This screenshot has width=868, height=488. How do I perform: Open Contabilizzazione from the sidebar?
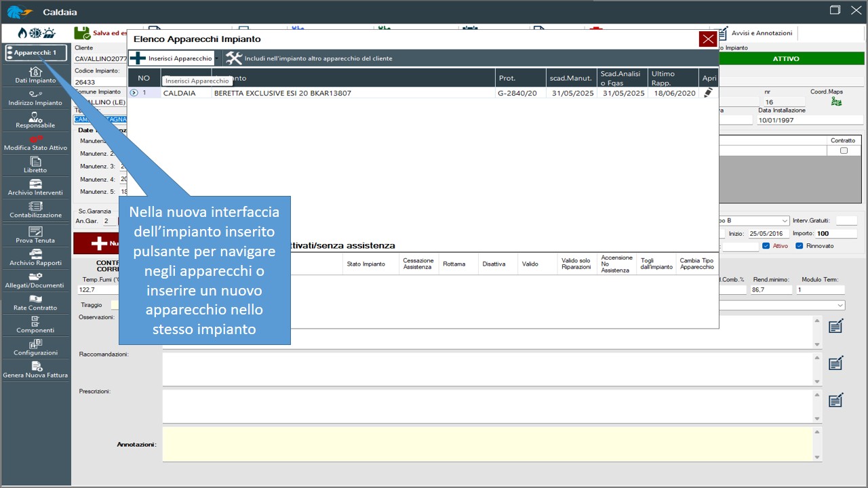click(35, 210)
